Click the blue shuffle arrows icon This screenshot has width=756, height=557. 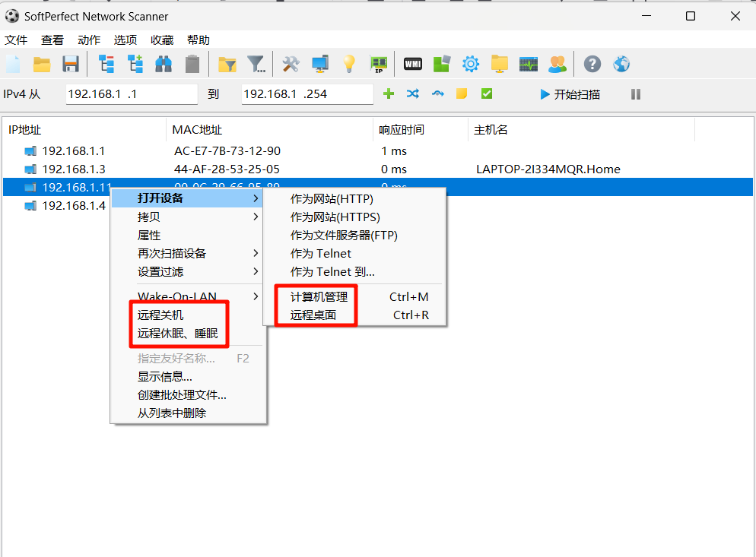pos(413,93)
